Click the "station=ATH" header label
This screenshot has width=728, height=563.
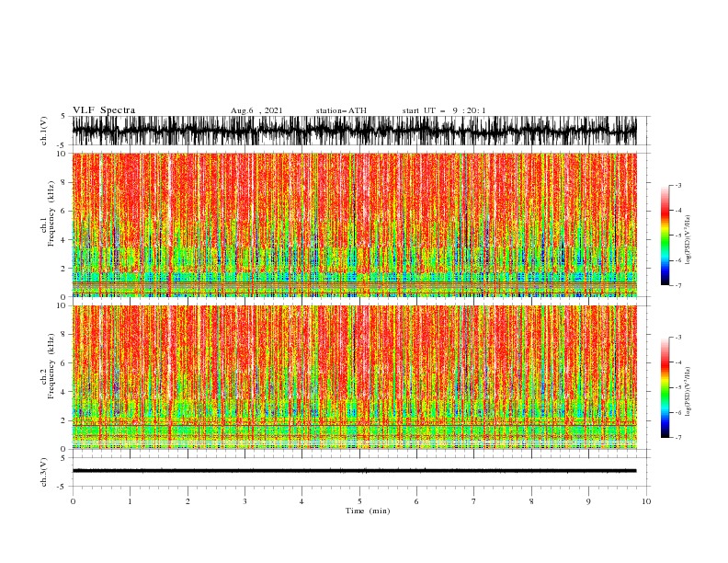[341, 110]
